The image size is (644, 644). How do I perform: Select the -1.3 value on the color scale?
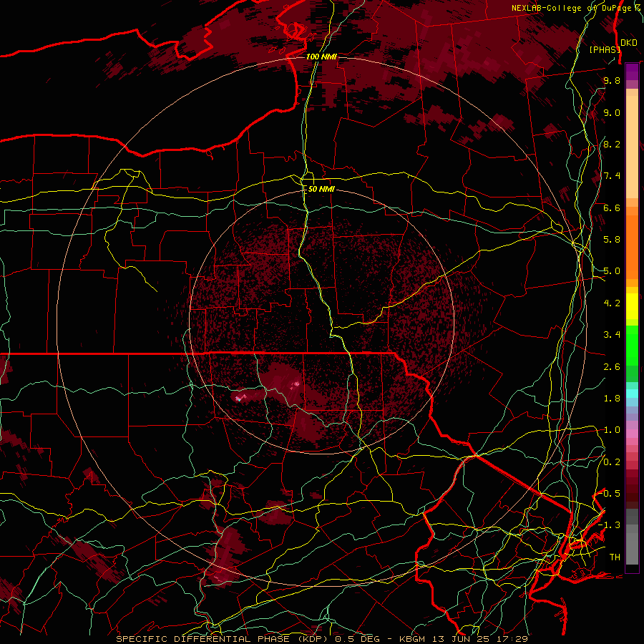pos(610,525)
